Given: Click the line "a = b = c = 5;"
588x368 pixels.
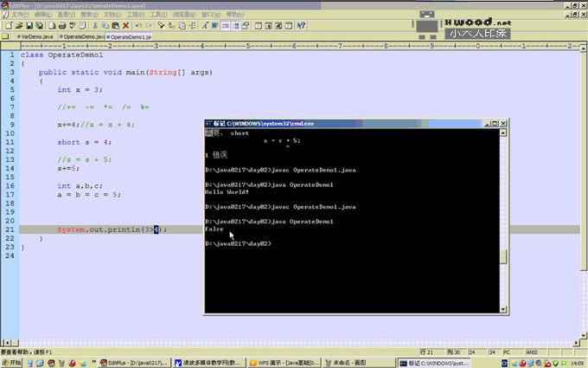Looking at the screenshot, I should coord(89,195).
